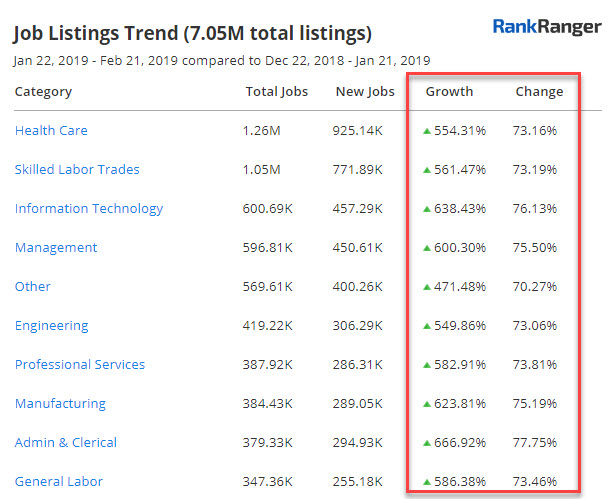
Task: Click the New Jobs column header
Action: click(x=364, y=92)
